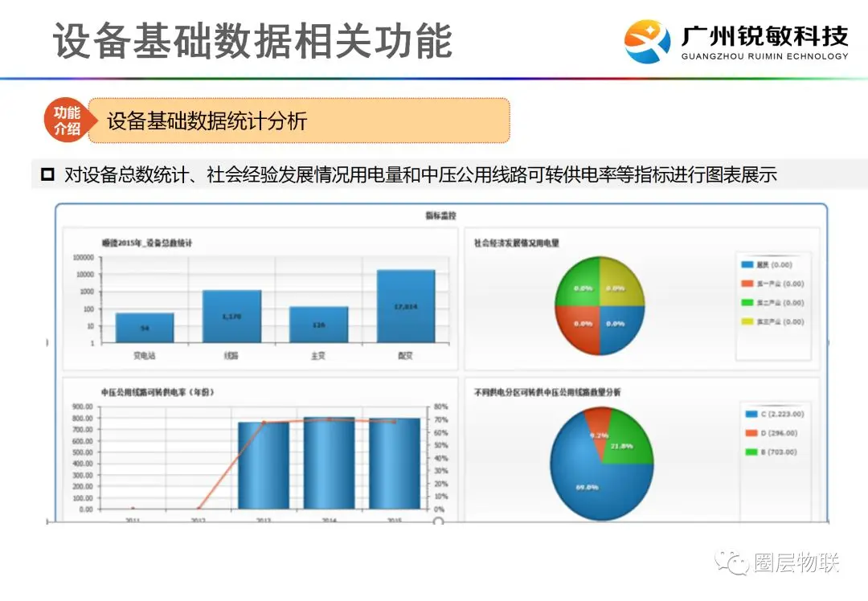Image resolution: width=868 pixels, height=601 pixels.
Task: Click the red 第一产业 (0.00) legend swatch
Action: (747, 284)
